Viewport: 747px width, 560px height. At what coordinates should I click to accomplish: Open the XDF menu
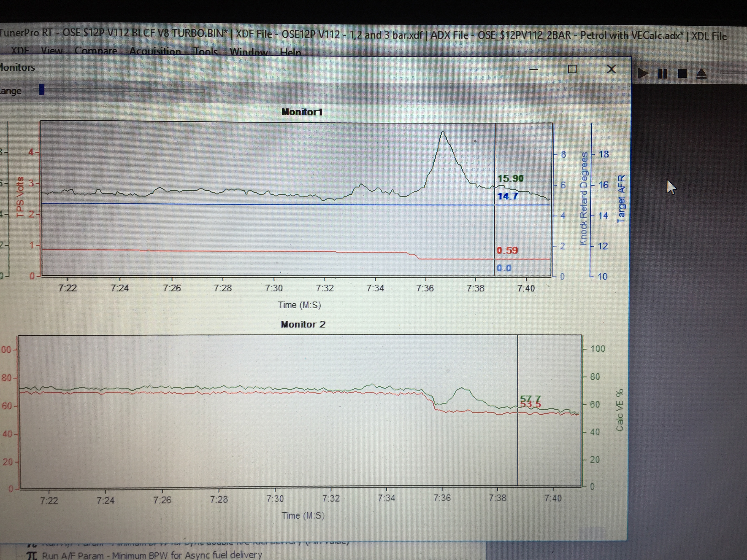19,51
